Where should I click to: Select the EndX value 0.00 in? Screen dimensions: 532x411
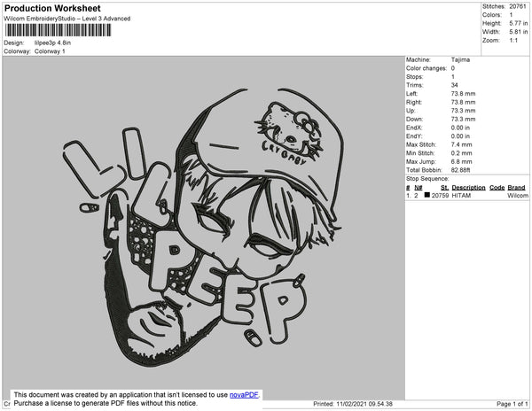tap(460, 128)
